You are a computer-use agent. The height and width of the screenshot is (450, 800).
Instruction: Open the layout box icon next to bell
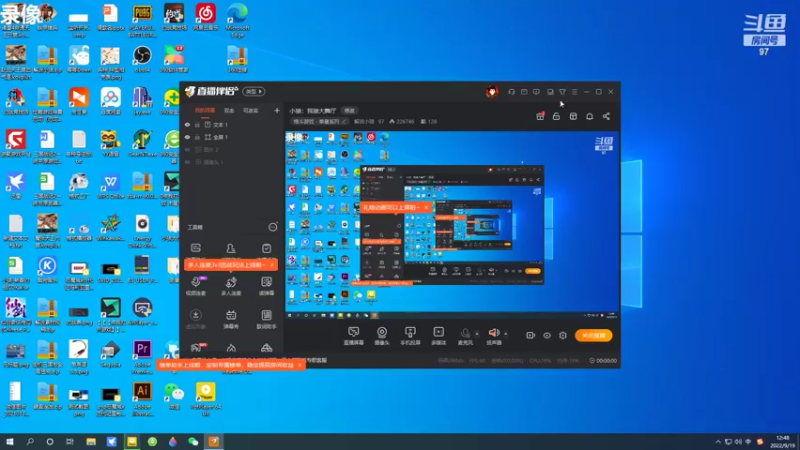(573, 116)
